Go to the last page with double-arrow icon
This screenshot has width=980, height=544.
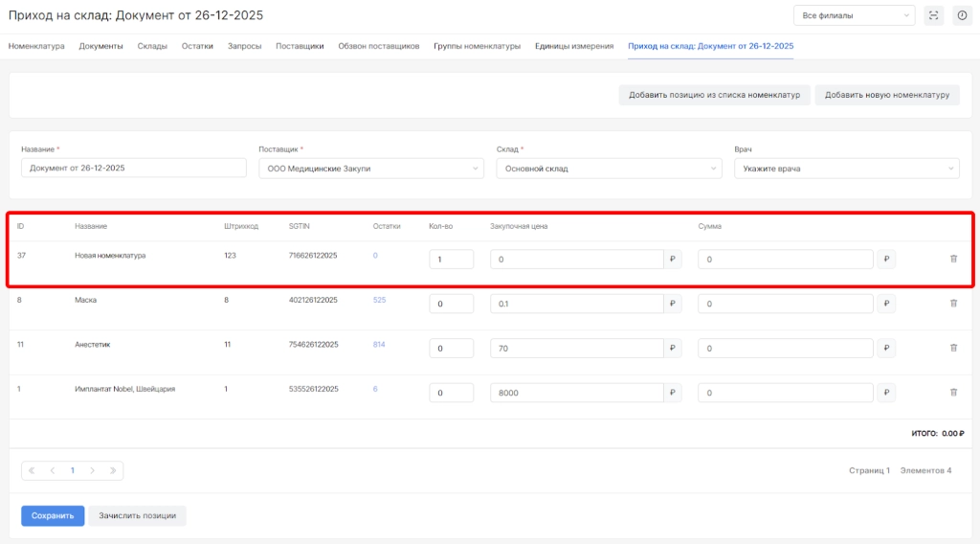[113, 470]
